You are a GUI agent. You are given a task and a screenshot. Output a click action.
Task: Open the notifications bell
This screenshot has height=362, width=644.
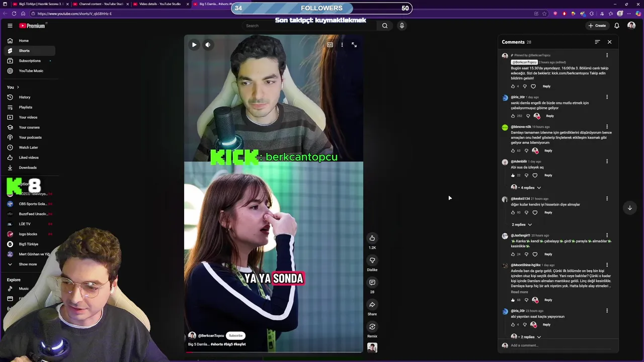point(617,26)
